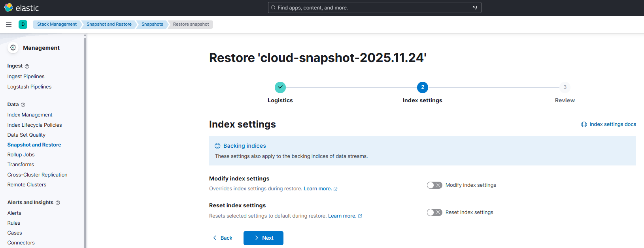Click the Management sidebar heading

[x=42, y=48]
